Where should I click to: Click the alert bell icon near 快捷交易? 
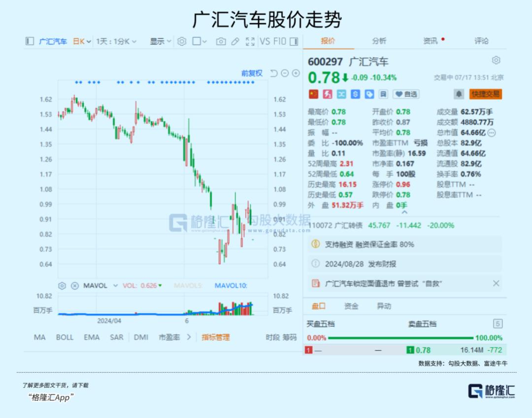tap(459, 94)
